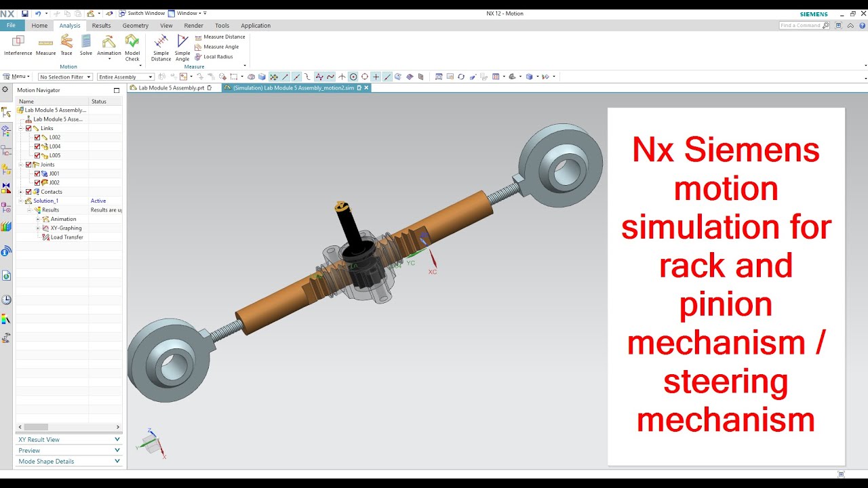868x488 pixels.
Task: Select Solution_1 in Motion Navigator
Action: pos(45,201)
